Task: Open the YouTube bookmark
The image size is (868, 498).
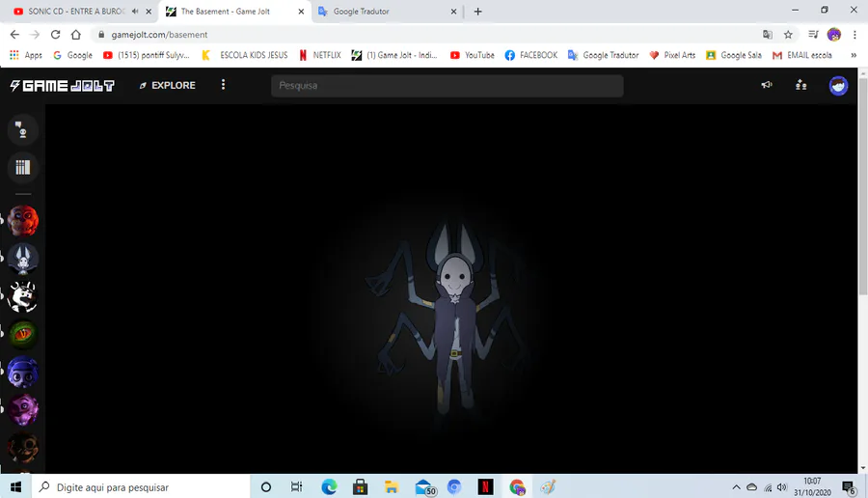Action: click(473, 55)
